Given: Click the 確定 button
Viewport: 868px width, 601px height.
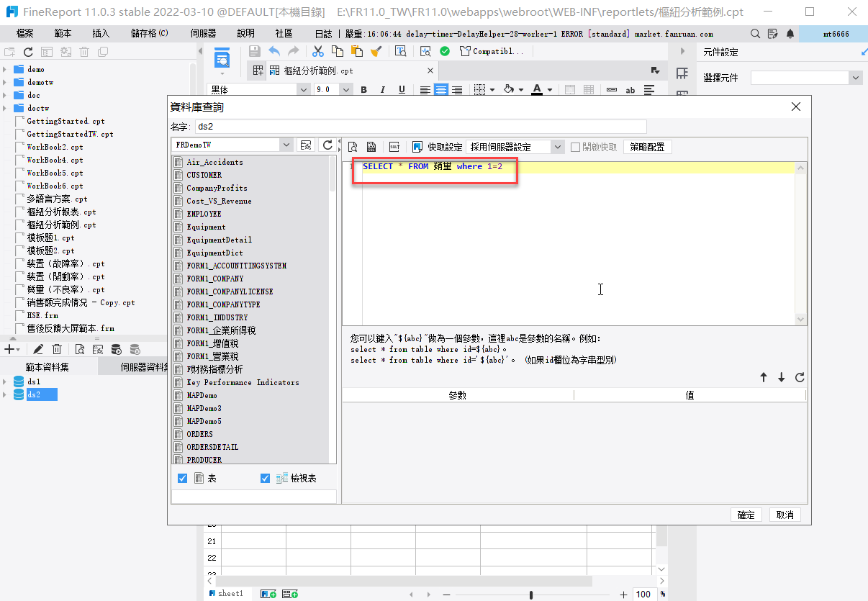Looking at the screenshot, I should pos(746,515).
